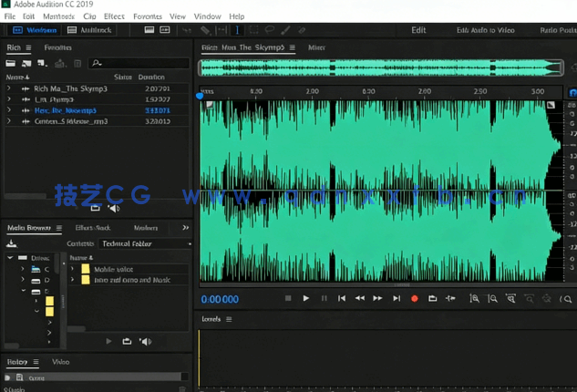The width and height of the screenshot is (577, 392).
Task: Click the Fast Forward transport icon
Action: pos(377,298)
